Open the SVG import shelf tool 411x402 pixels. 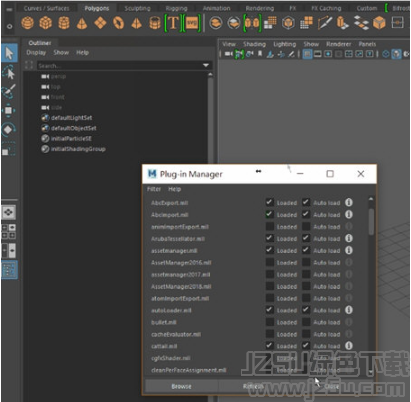tap(192, 23)
